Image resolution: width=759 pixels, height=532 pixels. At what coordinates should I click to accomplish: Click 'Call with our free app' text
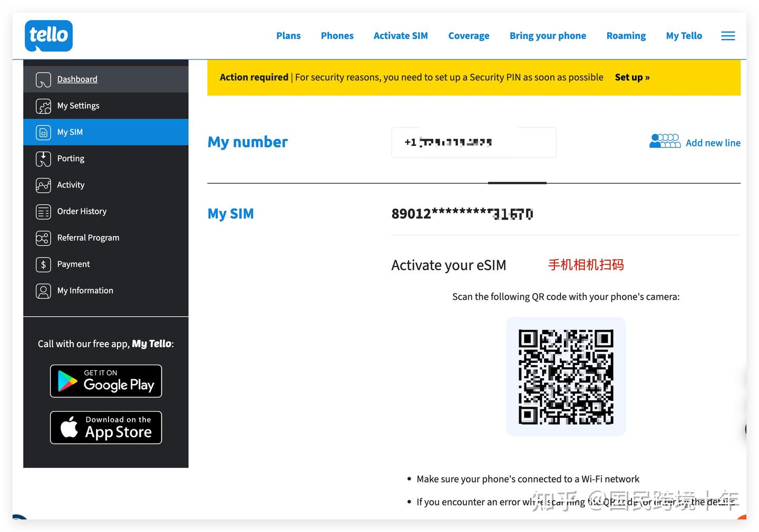tap(106, 344)
